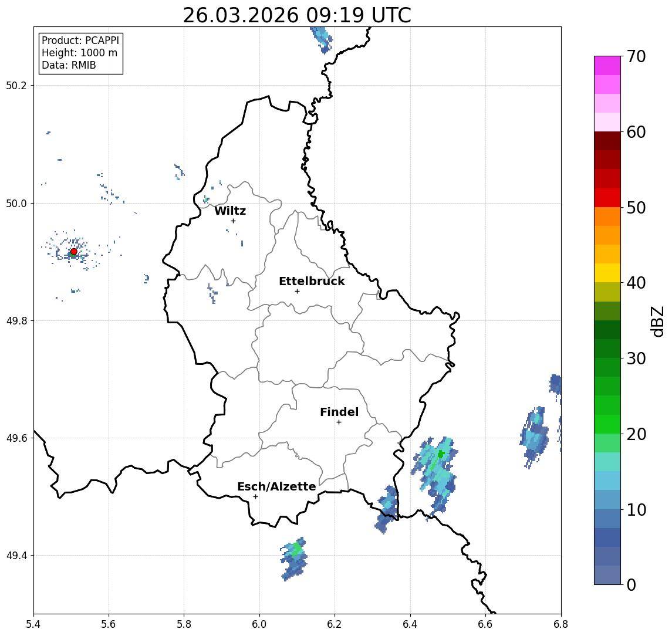Click the latitude label 50.2
The image size is (672, 636).
coord(16,85)
